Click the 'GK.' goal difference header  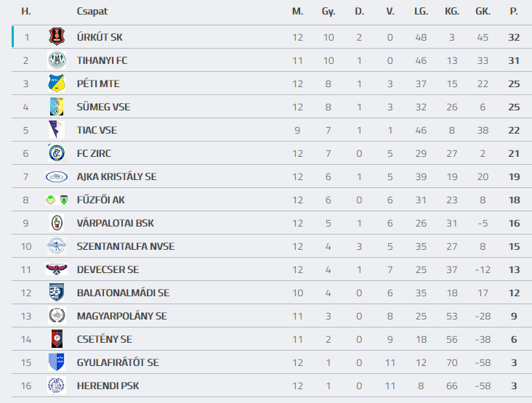click(x=483, y=12)
